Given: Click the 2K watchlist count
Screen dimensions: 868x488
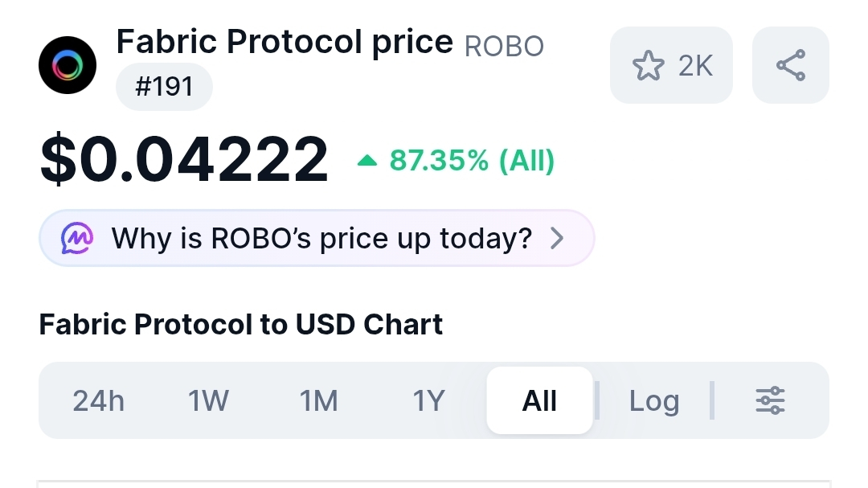Looking at the screenshot, I should tap(695, 66).
